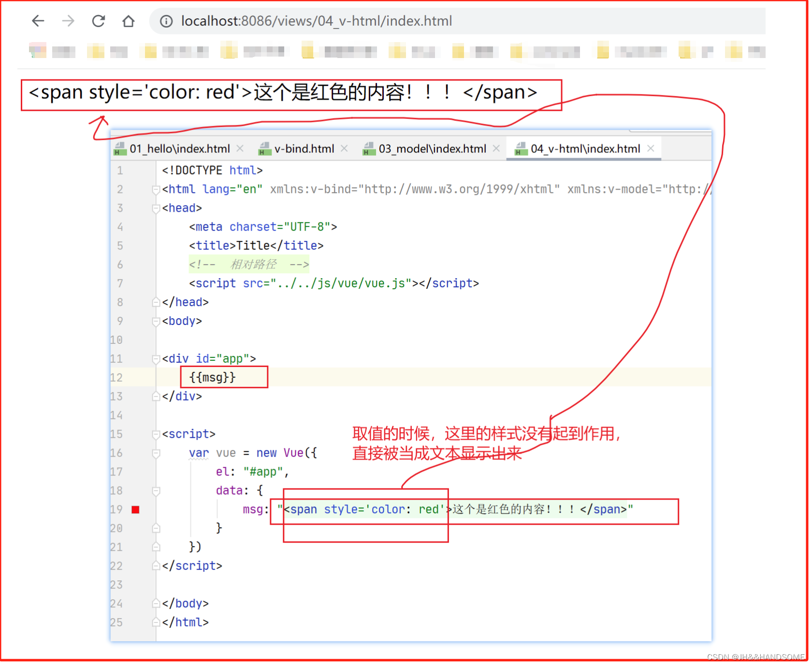This screenshot has width=812, height=665.
Task: Click the rendered span text in browser page
Action: coord(283,92)
